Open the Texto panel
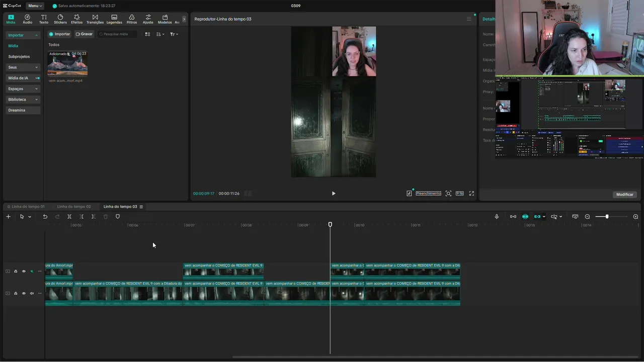The height and width of the screenshot is (362, 644). [44, 19]
